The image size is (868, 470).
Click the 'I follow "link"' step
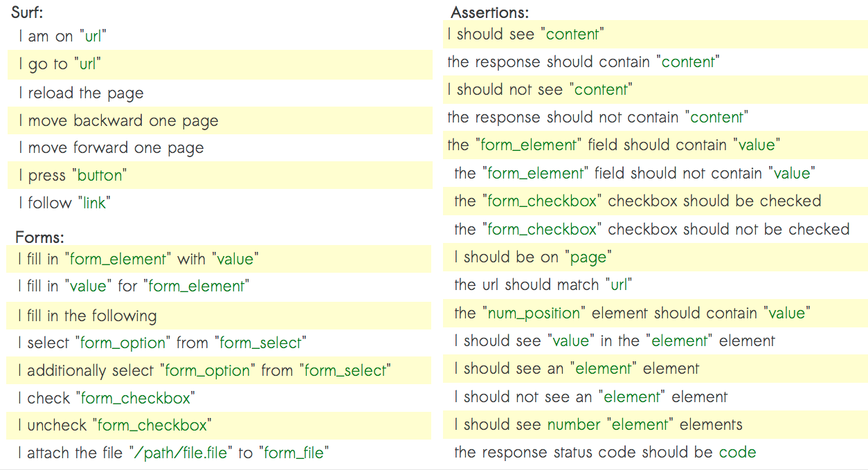pos(65,203)
